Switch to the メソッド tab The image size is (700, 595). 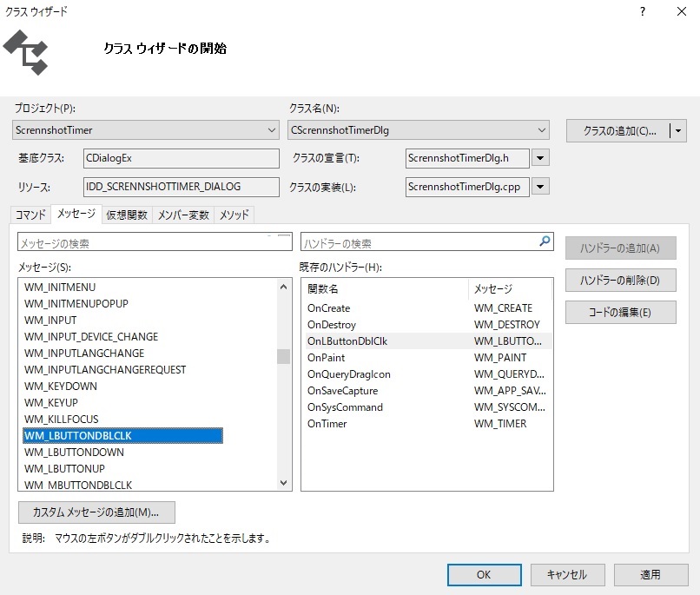(x=234, y=215)
